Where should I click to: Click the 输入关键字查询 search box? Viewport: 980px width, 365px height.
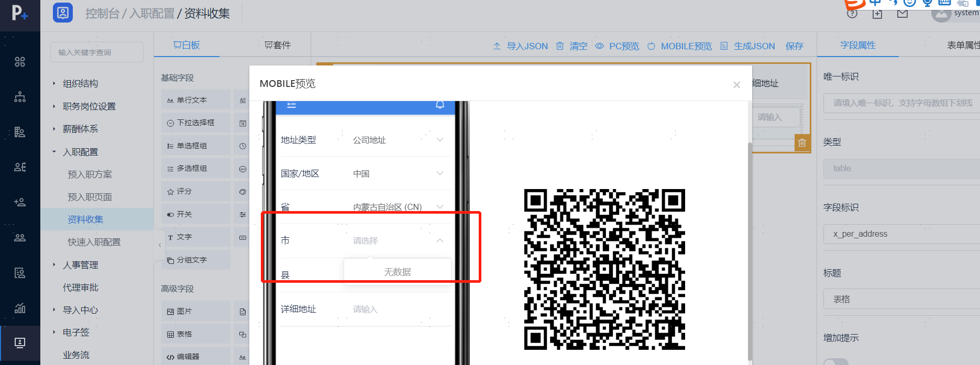97,52
